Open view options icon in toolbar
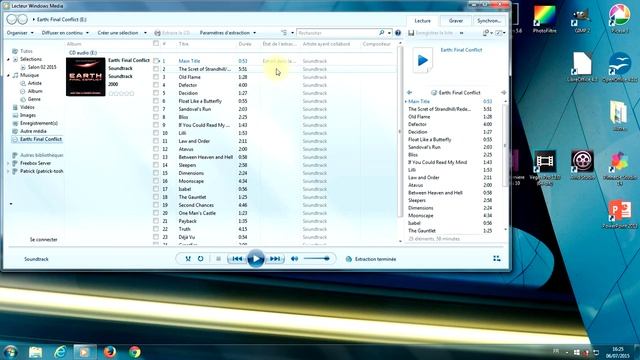640x360 pixels. tap(284, 33)
